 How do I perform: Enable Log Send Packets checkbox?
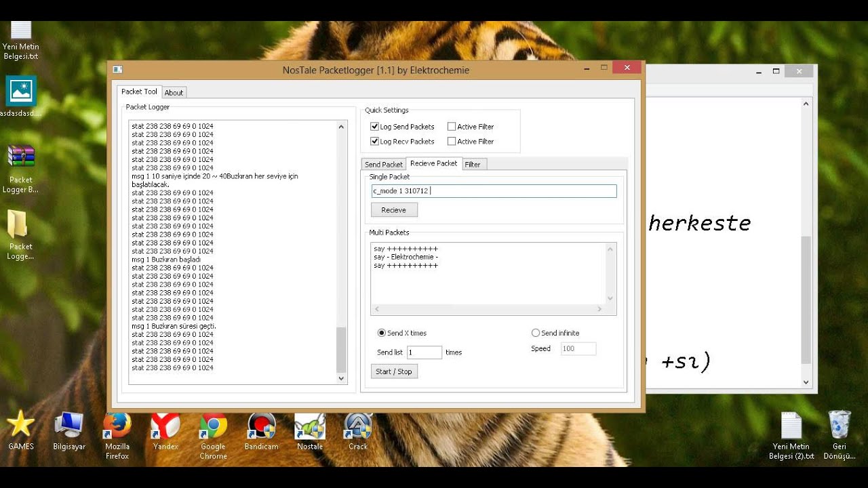[374, 127]
